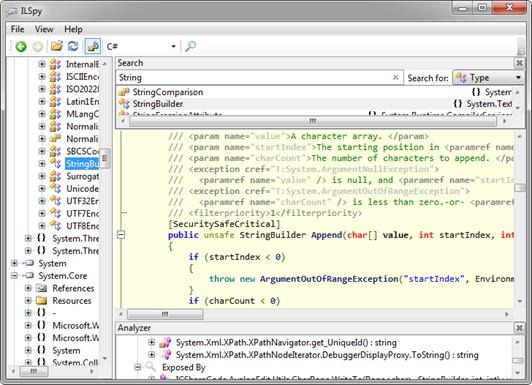The height and width of the screenshot is (385, 532).
Task: Click the Resources folder icon
Action: pos(41,301)
